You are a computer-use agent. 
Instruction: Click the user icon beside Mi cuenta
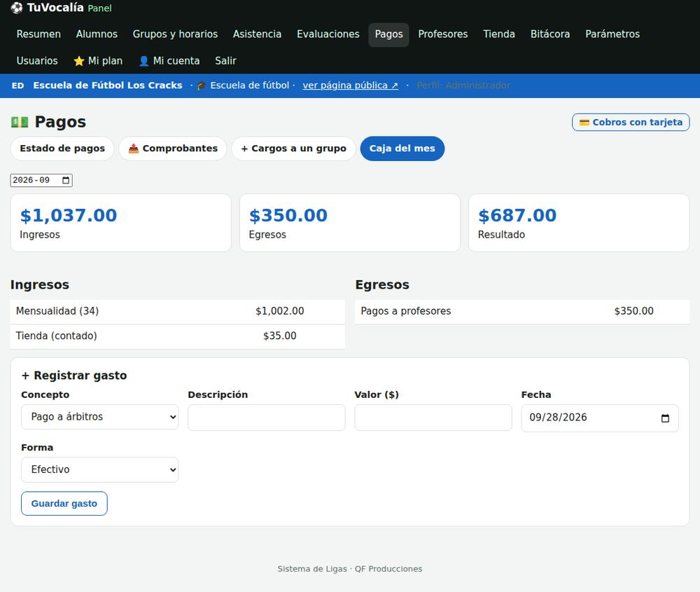143,61
